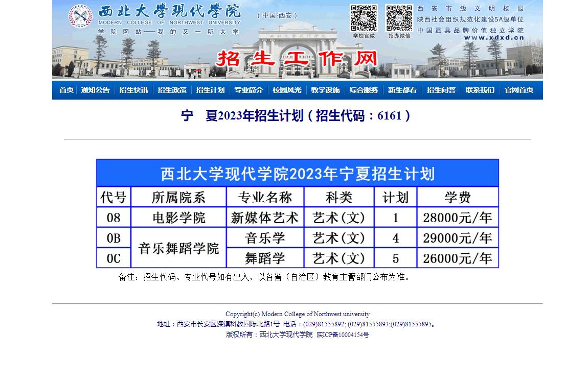Viewport: 588px width, 383px height.
Task: Click the slogan 学院网站——我的又一所大学
Action: click(168, 32)
